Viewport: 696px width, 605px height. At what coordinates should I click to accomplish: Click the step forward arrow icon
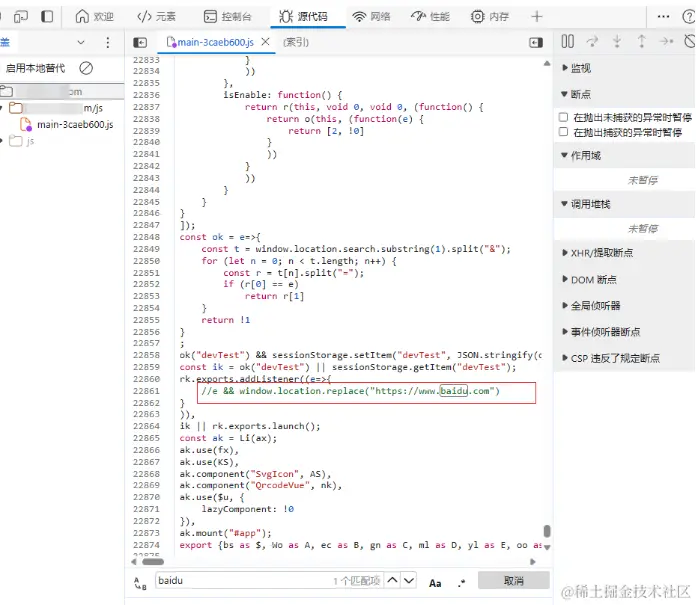(666, 41)
